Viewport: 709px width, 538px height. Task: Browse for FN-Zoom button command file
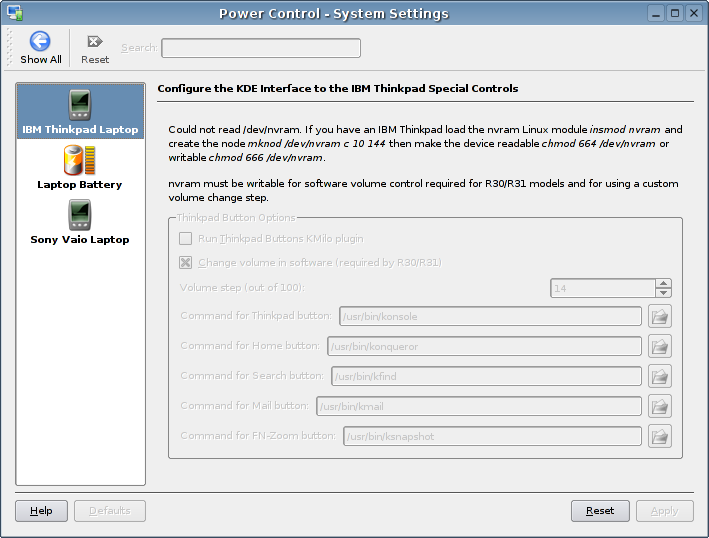[x=659, y=437]
